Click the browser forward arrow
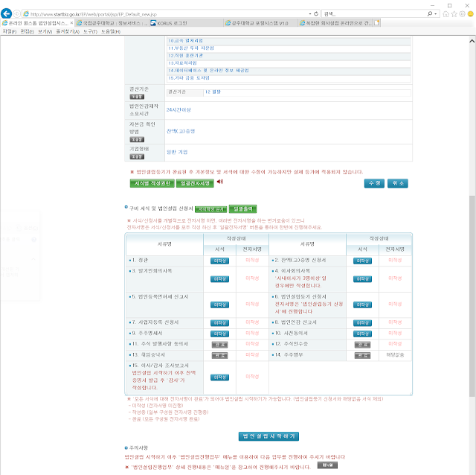Image resolution: width=476 pixels, height=475 pixels. click(x=16, y=14)
